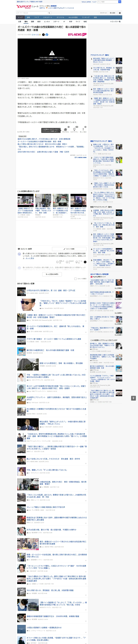Viewport: 138px width, 644px height.
Task: Open the settings gear icon
Action: [120, 13]
